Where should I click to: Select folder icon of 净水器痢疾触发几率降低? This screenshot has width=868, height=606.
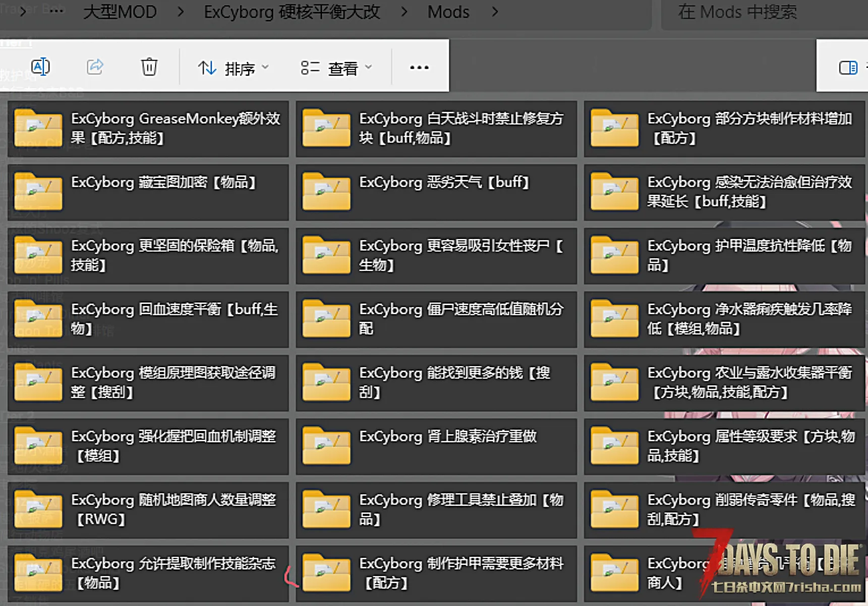coord(614,318)
